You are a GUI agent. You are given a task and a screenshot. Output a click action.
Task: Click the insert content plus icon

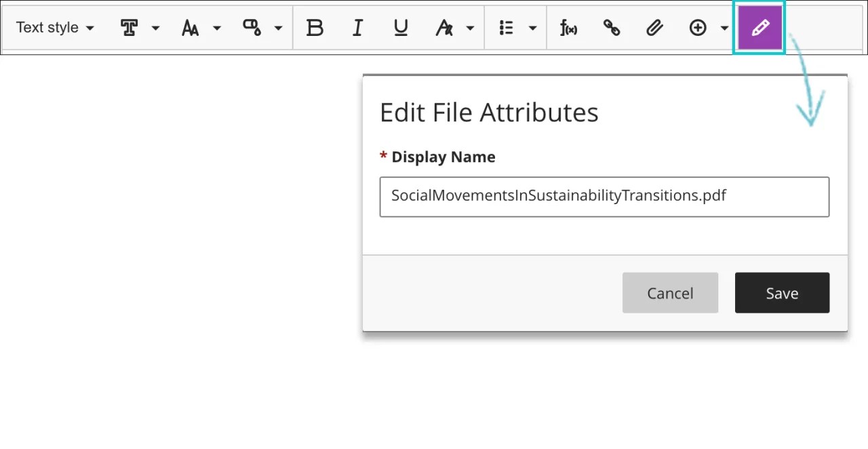(698, 28)
